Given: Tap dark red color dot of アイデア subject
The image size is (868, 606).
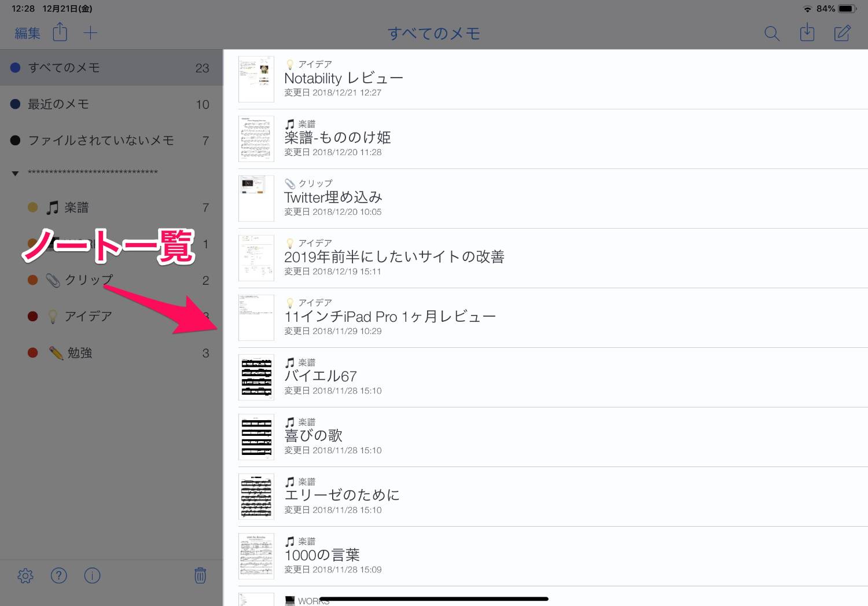Looking at the screenshot, I should pos(33,317).
